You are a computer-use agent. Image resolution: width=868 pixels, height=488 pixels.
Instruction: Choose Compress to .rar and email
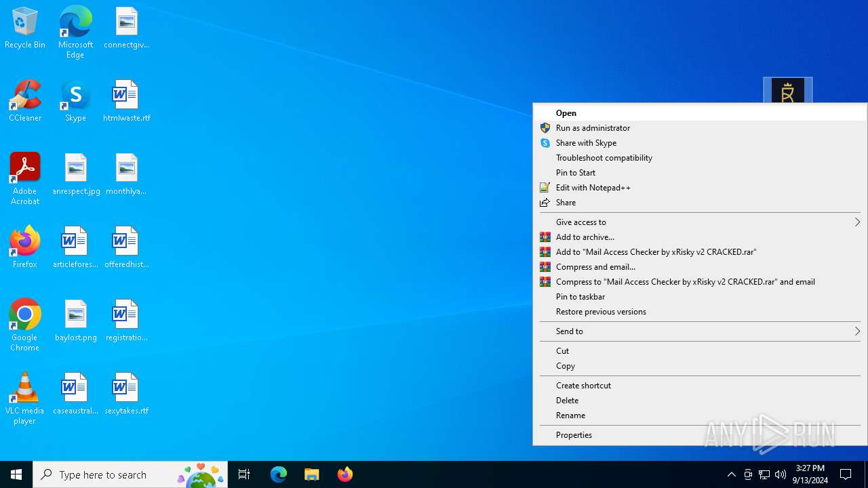point(700,282)
